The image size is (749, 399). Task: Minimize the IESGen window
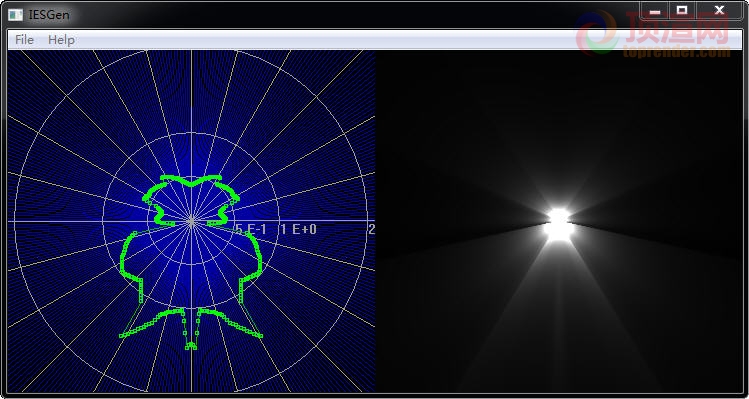[654, 10]
